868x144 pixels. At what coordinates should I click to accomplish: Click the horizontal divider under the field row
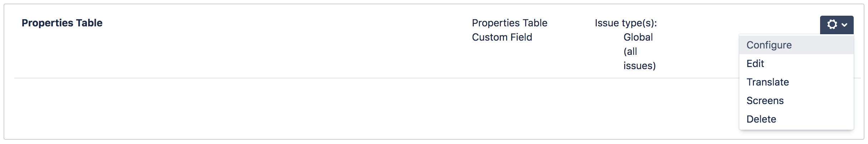pyautogui.click(x=357, y=78)
